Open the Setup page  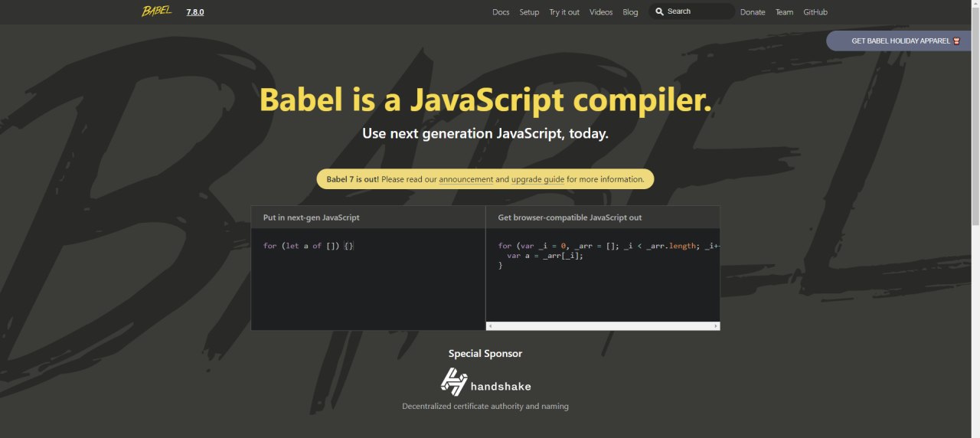click(x=529, y=12)
